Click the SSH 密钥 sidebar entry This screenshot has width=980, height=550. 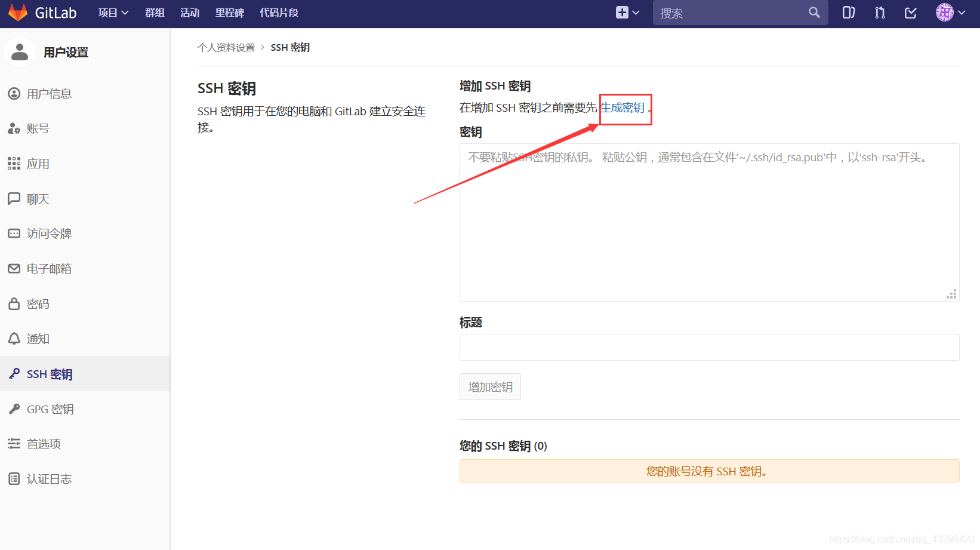pos(85,374)
